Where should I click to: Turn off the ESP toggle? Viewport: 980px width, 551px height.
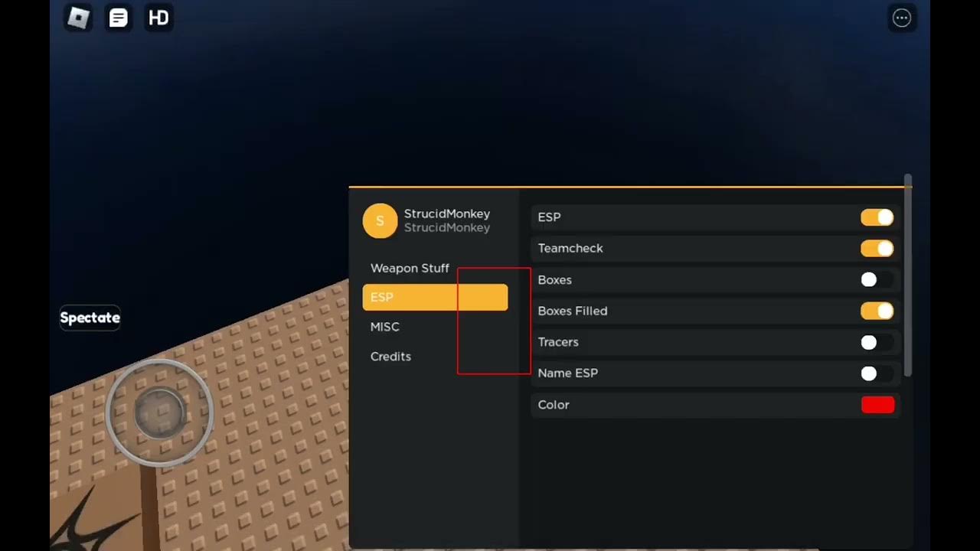877,217
